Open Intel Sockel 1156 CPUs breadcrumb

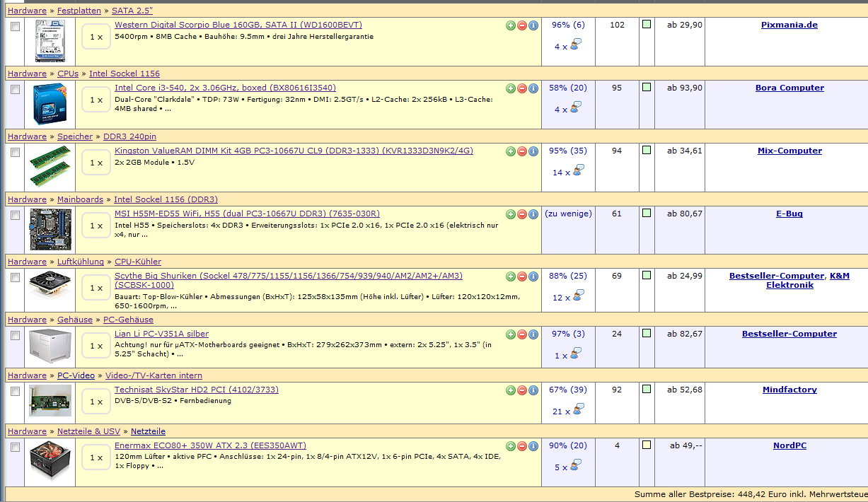coord(125,74)
